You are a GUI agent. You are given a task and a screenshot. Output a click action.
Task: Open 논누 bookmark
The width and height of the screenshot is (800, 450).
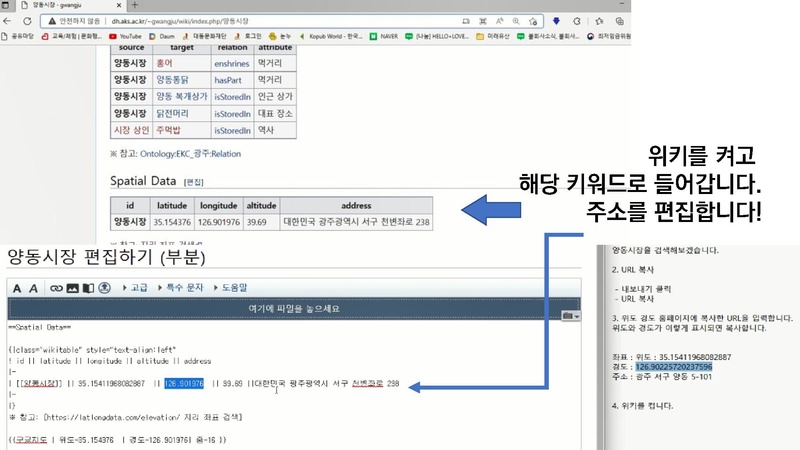(280, 36)
